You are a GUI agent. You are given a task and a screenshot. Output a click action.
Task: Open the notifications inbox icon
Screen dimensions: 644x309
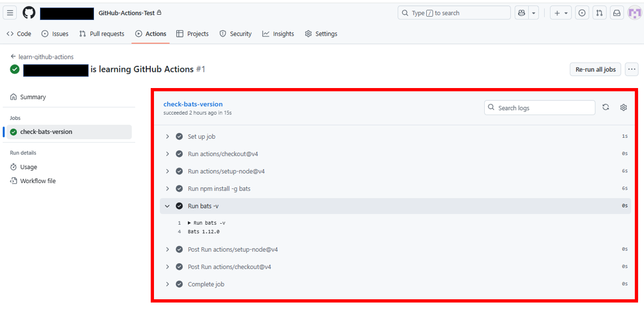[617, 13]
